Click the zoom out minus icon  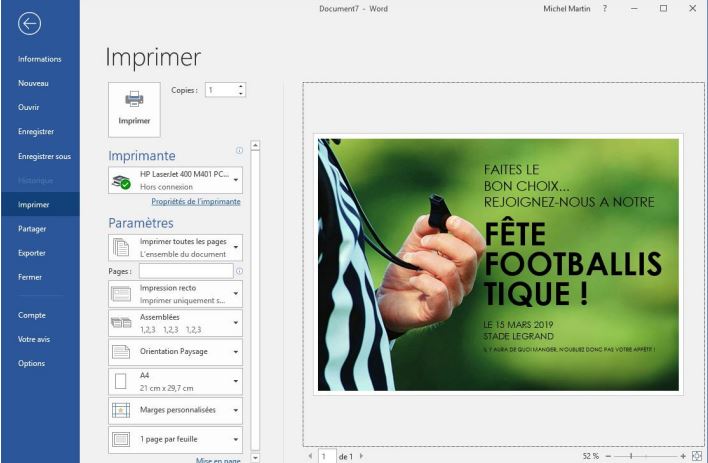coord(606,456)
